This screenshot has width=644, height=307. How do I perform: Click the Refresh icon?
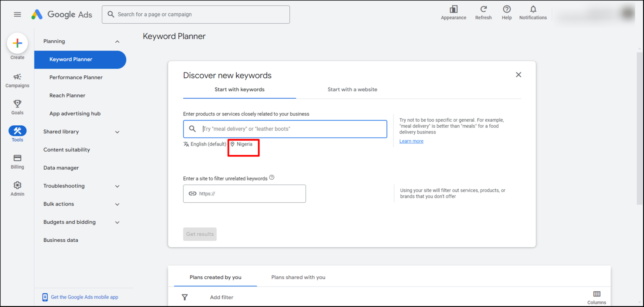coord(483,9)
